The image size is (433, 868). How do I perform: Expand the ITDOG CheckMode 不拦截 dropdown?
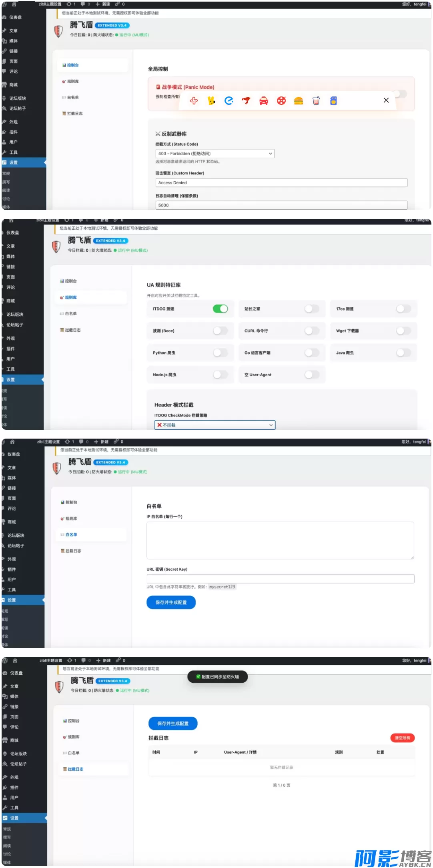[x=215, y=425]
